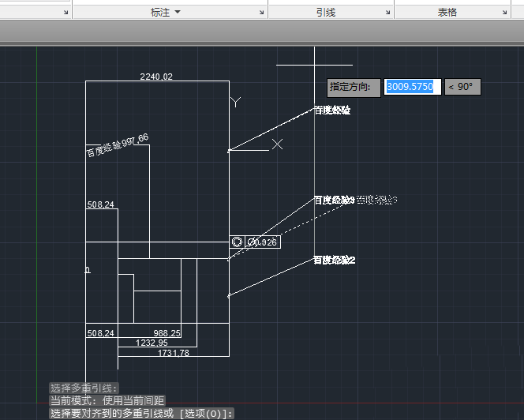Select the 百度经验2 multileader text
This screenshot has width=524, height=420.
pyautogui.click(x=335, y=260)
